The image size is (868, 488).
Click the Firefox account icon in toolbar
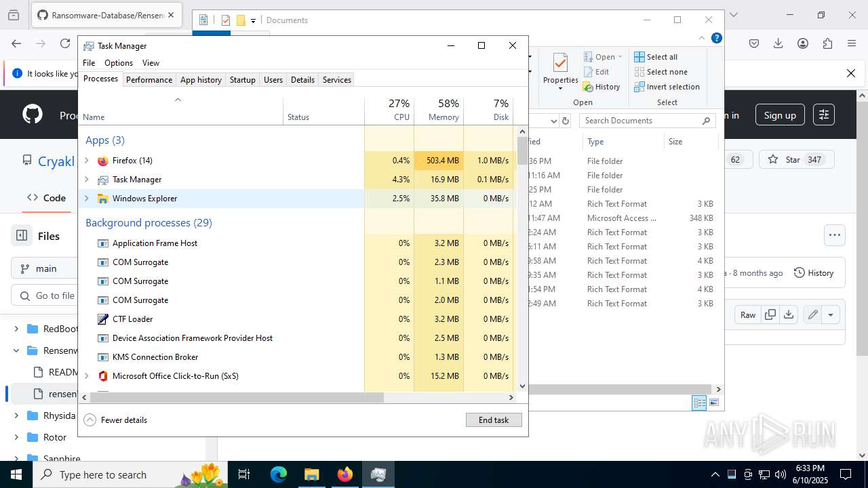[x=803, y=43]
